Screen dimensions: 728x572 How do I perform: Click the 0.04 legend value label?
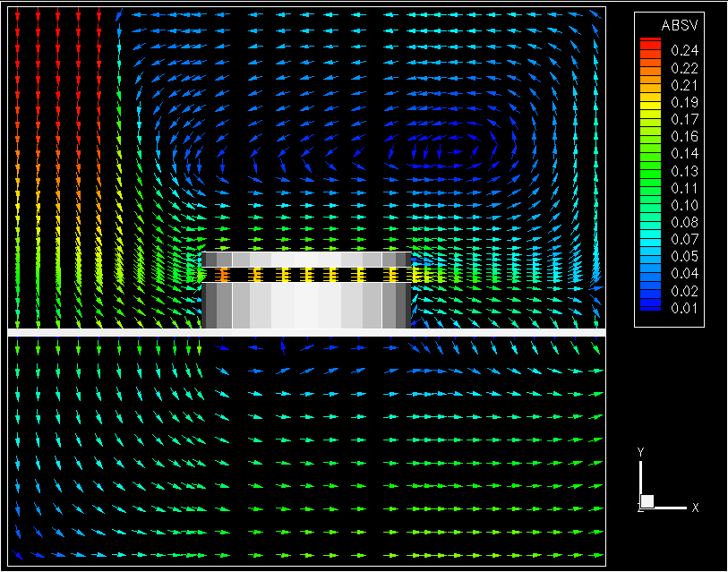point(685,274)
